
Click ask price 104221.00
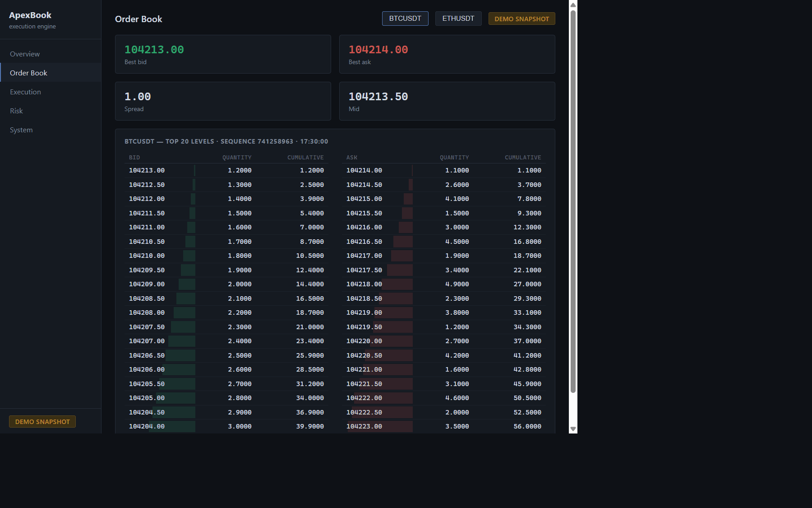click(x=364, y=369)
